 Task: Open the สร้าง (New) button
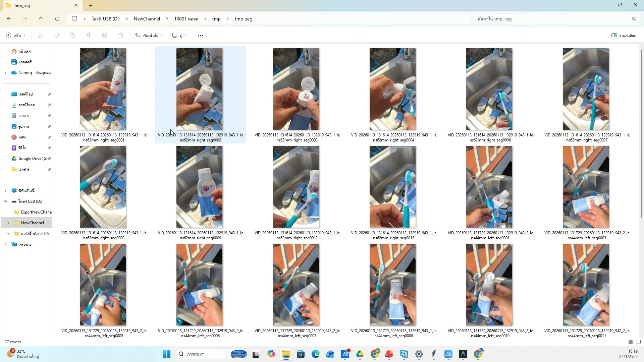[x=15, y=35]
